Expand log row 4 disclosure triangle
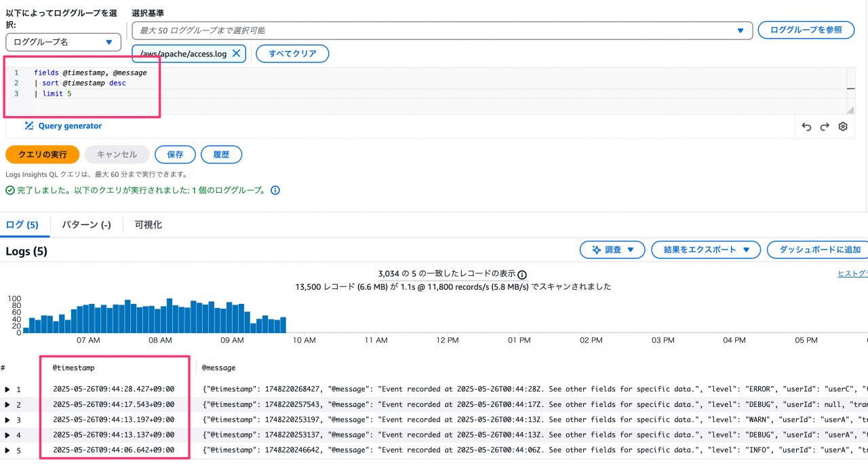Viewport: 868px width, 464px height. click(7, 435)
